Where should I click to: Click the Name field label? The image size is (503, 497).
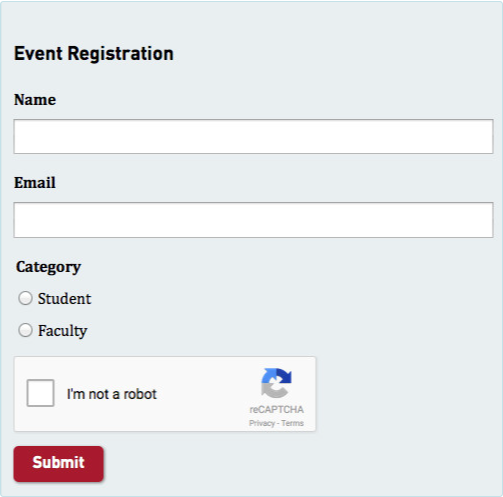tap(35, 100)
